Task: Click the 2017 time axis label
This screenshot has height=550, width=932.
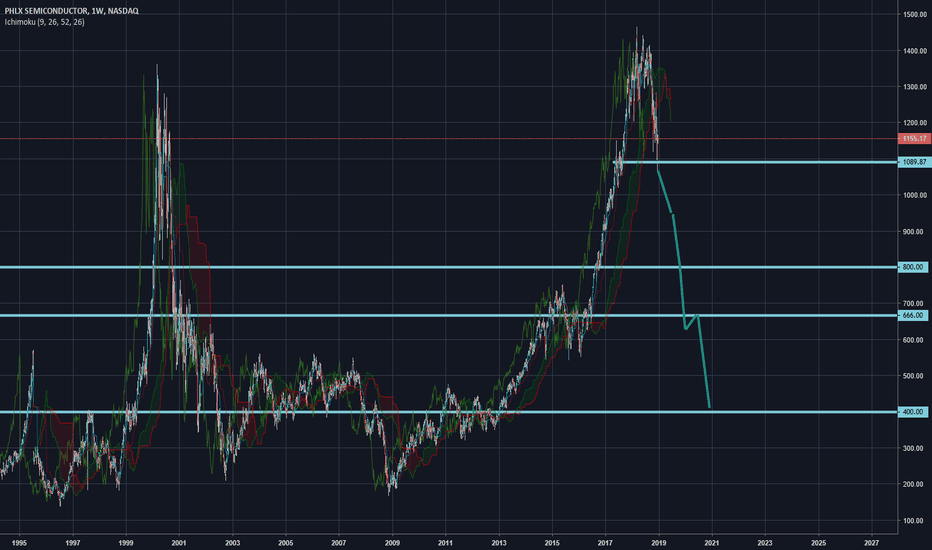Action: click(x=605, y=543)
